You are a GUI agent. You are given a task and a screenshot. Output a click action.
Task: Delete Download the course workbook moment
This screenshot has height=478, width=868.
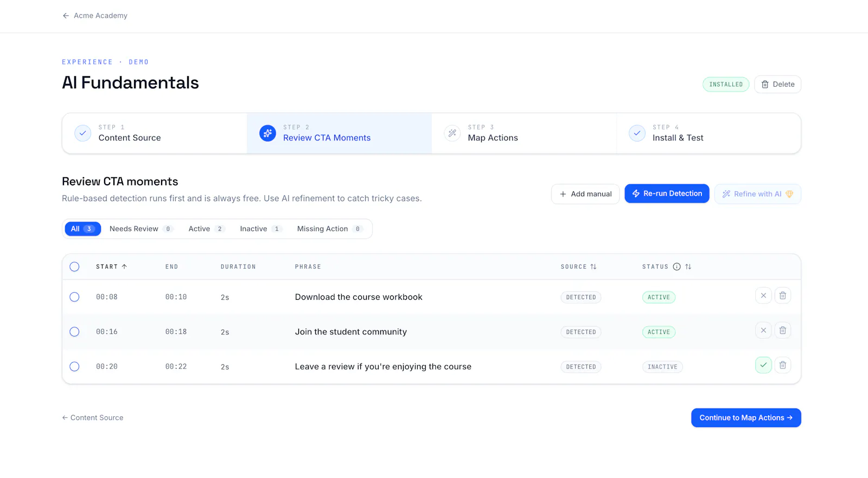click(782, 295)
